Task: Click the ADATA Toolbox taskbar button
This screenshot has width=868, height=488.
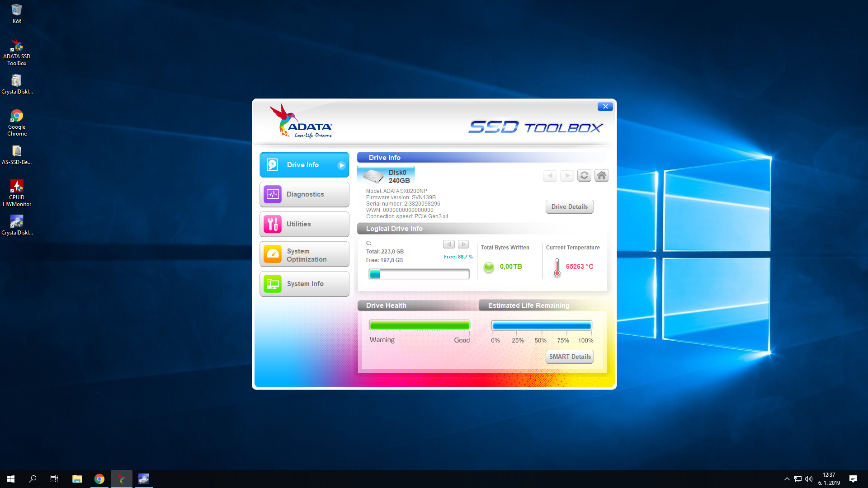Action: click(122, 479)
